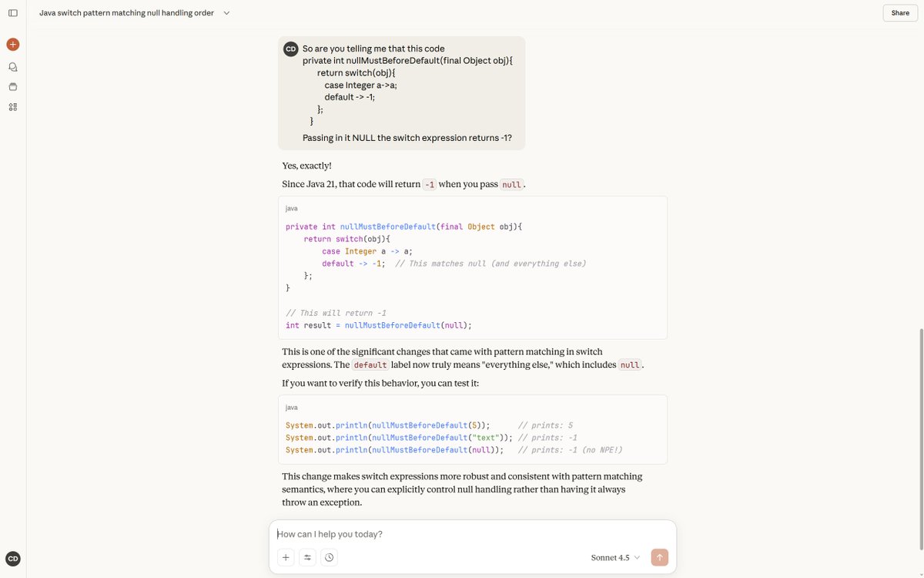Open the connectors grid icon in the sidebar
The image size is (924, 578).
click(x=12, y=106)
